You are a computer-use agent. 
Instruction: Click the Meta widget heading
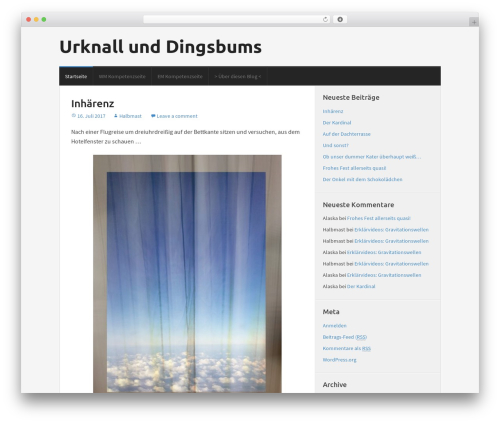331,312
